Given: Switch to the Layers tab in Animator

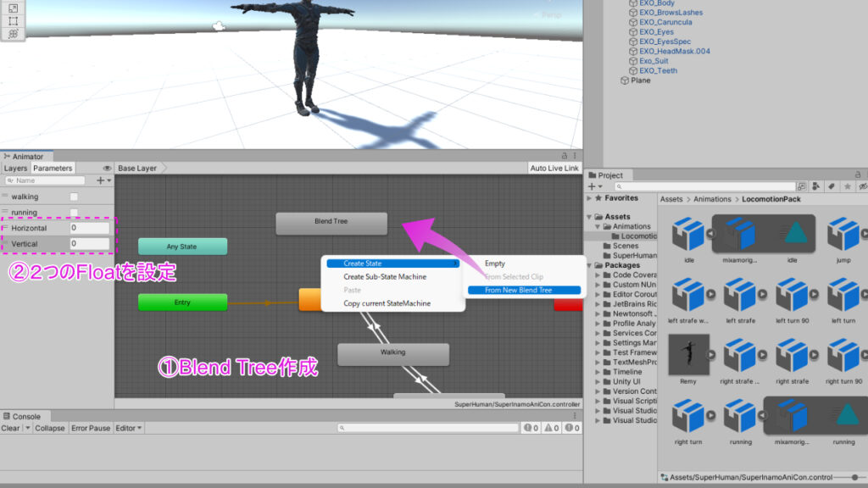Looking at the screenshot, I should click(x=15, y=168).
